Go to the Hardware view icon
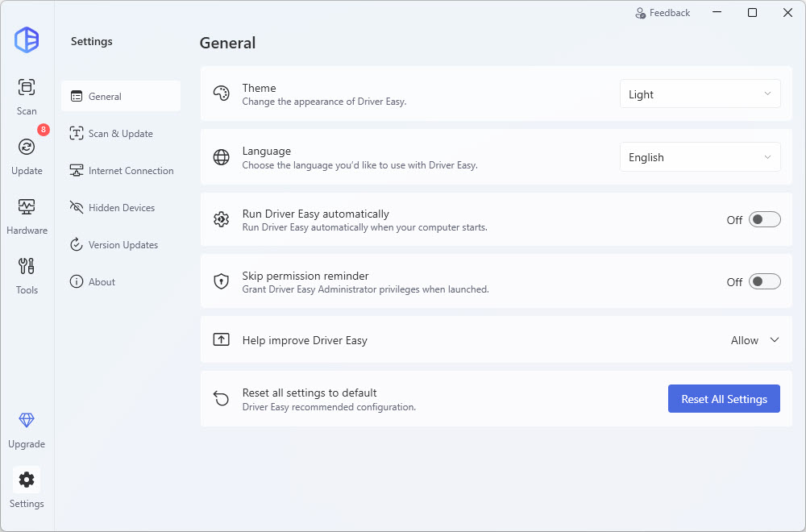806x532 pixels. [x=27, y=206]
